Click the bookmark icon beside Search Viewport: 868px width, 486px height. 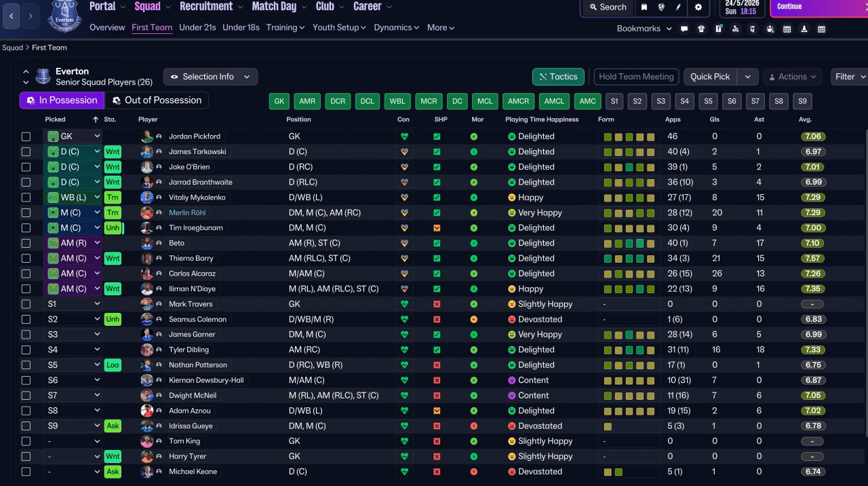[644, 7]
